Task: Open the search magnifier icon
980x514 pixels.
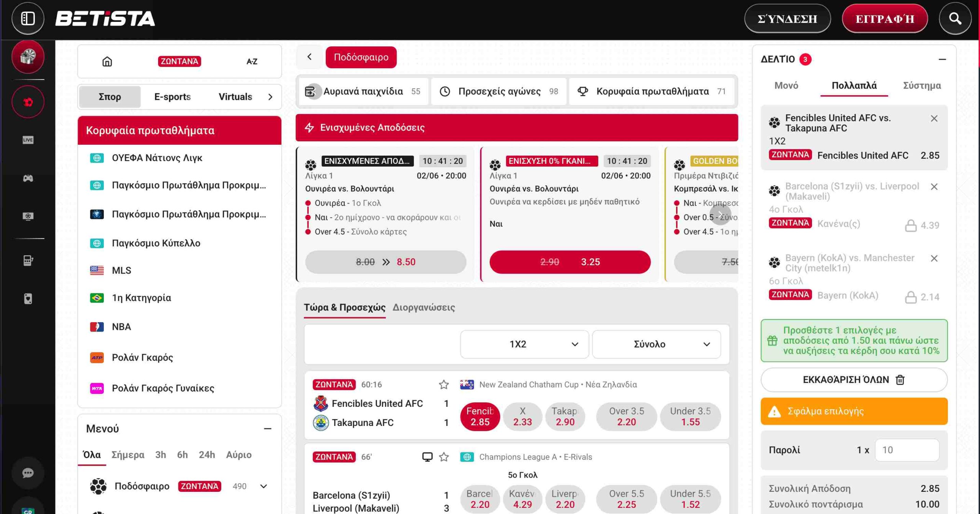Action: (x=955, y=18)
